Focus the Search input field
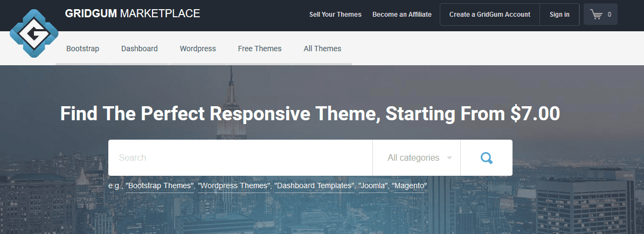Viewport: 644px width, 234px height. pos(240,158)
